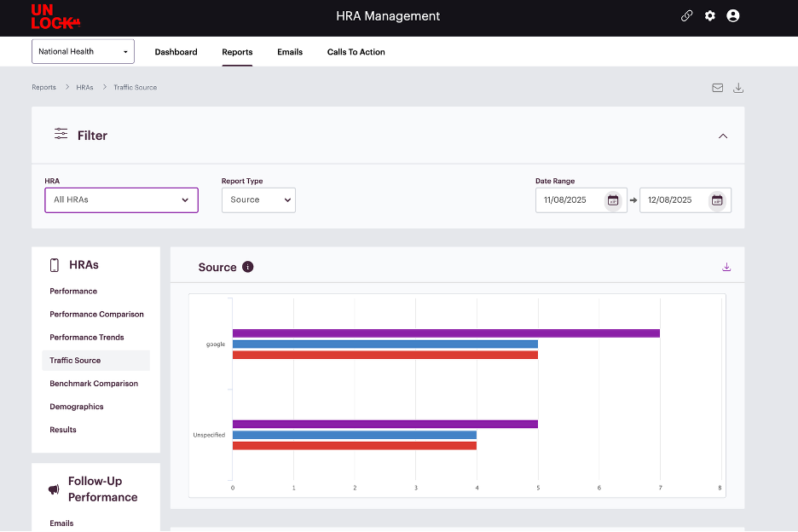This screenshot has width=798, height=532.
Task: Click the purple google bar in chart
Action: pyautogui.click(x=445, y=333)
